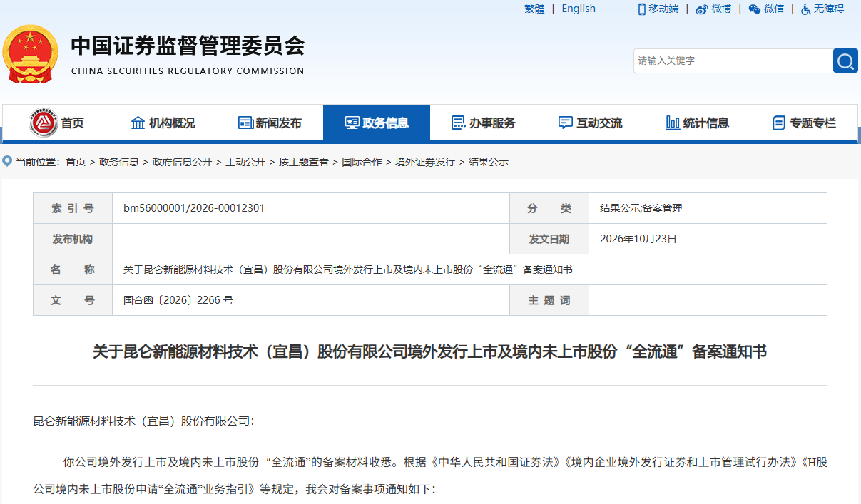Screen dimensions: 861x504
Task: Click the mobile phone icon beside 移动端
Action: (641, 9)
